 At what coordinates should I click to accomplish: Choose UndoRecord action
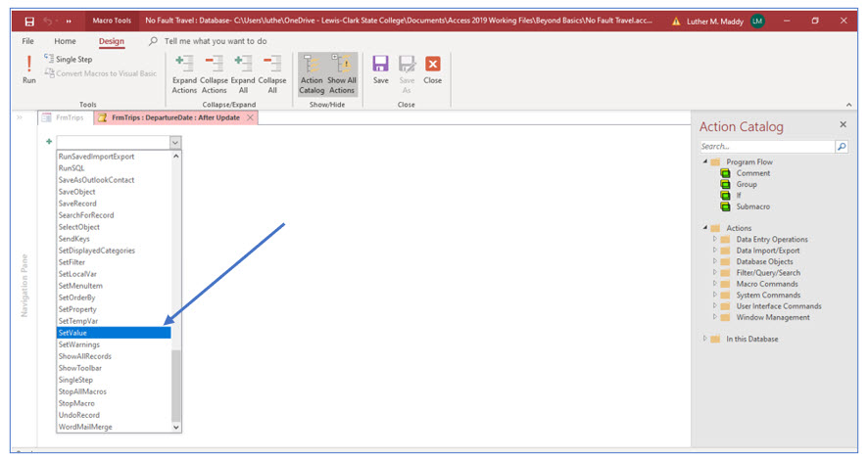[114, 415]
